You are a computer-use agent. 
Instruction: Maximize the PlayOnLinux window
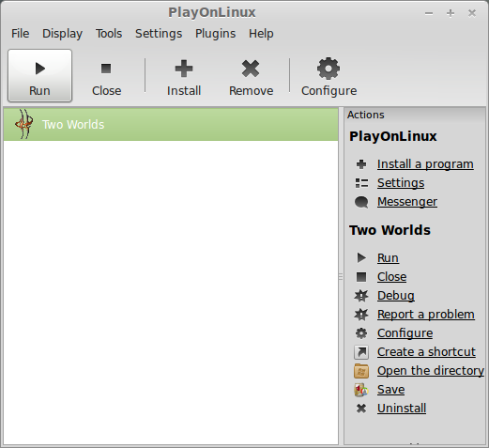click(x=451, y=13)
